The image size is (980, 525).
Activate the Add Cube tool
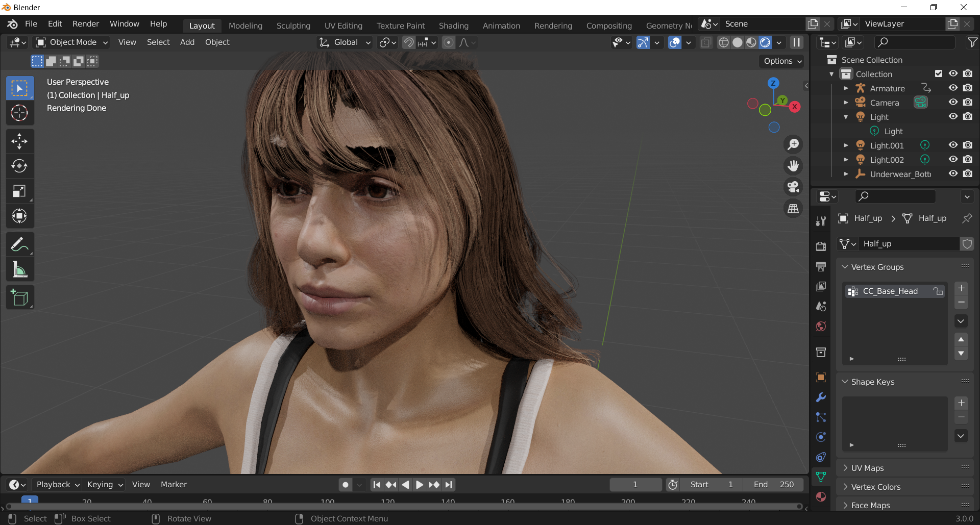(20, 298)
